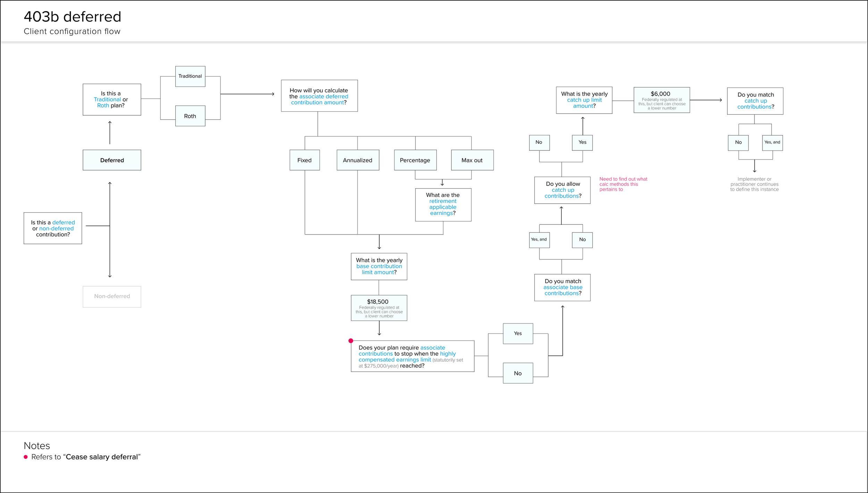Choose the Annualized calculation method
868x493 pixels.
click(358, 160)
